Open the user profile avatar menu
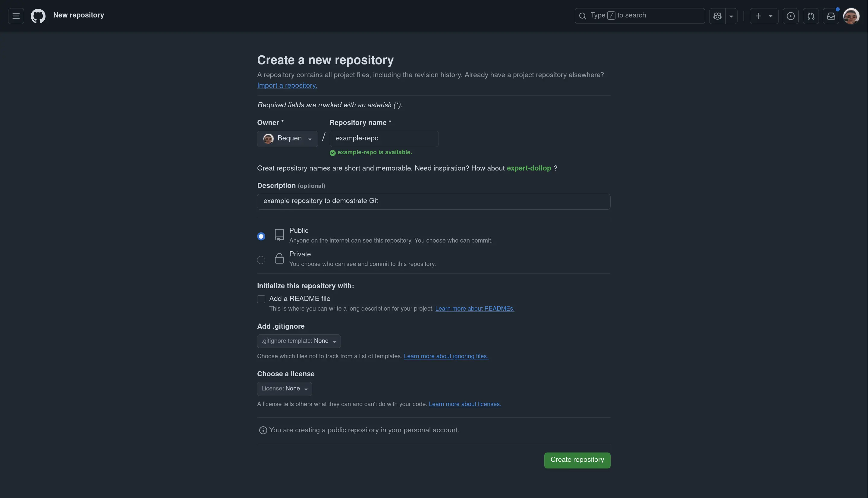Screen dimensions: 868x498 (851, 16)
